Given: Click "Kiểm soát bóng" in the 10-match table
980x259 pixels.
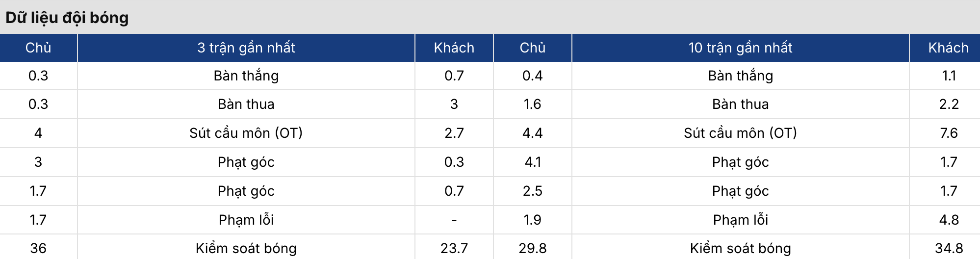Looking at the screenshot, I should pyautogui.click(x=740, y=248).
